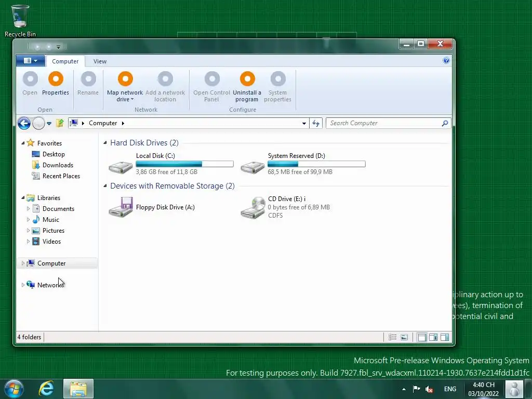Screen dimensions: 532x399
Task: Open the blue application menu button
Action: tap(31, 61)
